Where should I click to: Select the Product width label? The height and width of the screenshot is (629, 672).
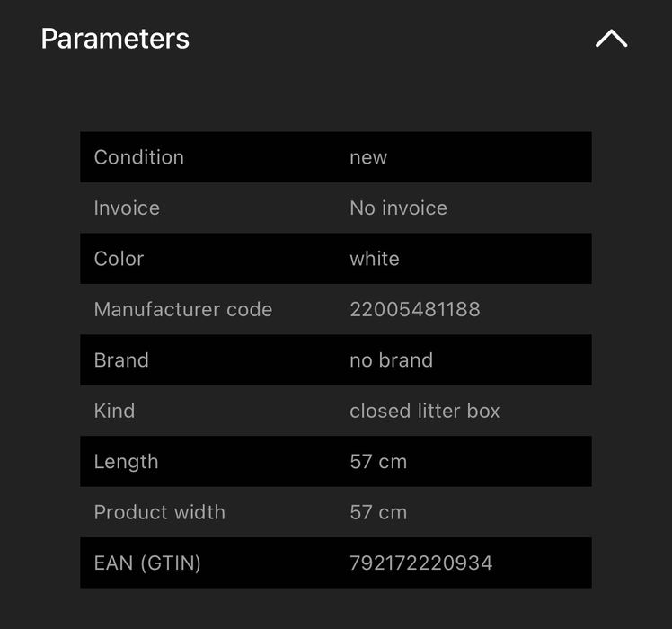[x=159, y=512]
